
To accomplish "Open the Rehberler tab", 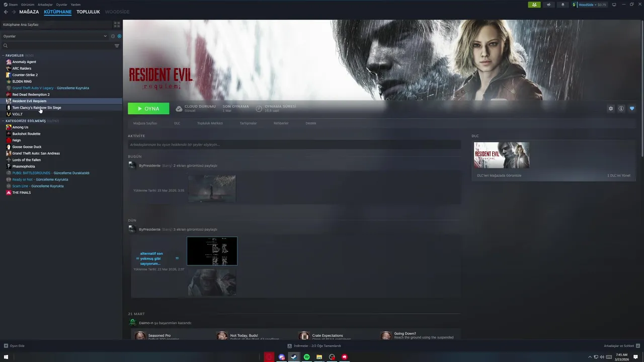I will pos(281,123).
